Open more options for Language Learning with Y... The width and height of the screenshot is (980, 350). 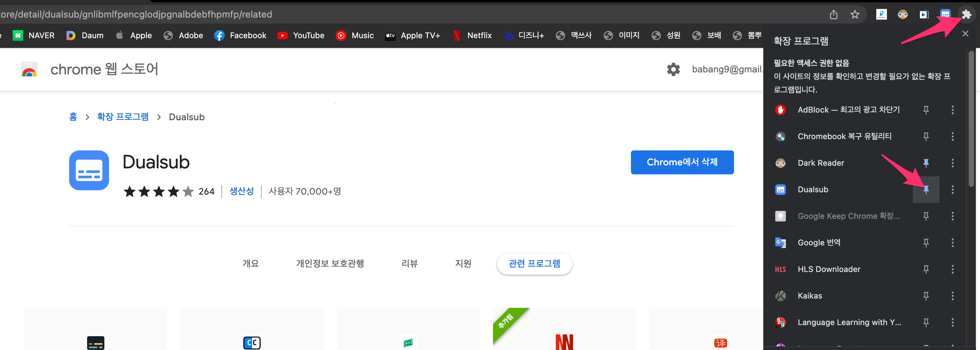[x=953, y=323]
